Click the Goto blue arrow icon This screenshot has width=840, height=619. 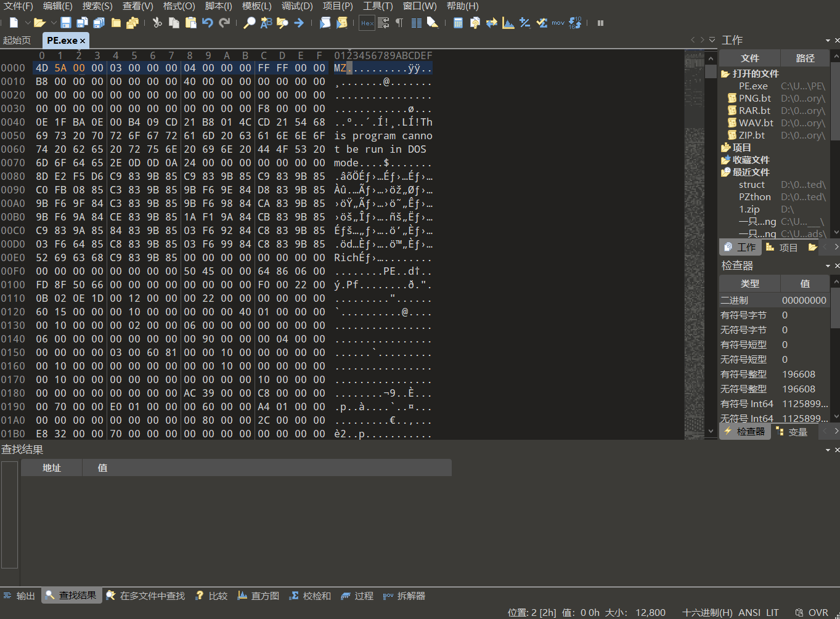(299, 23)
